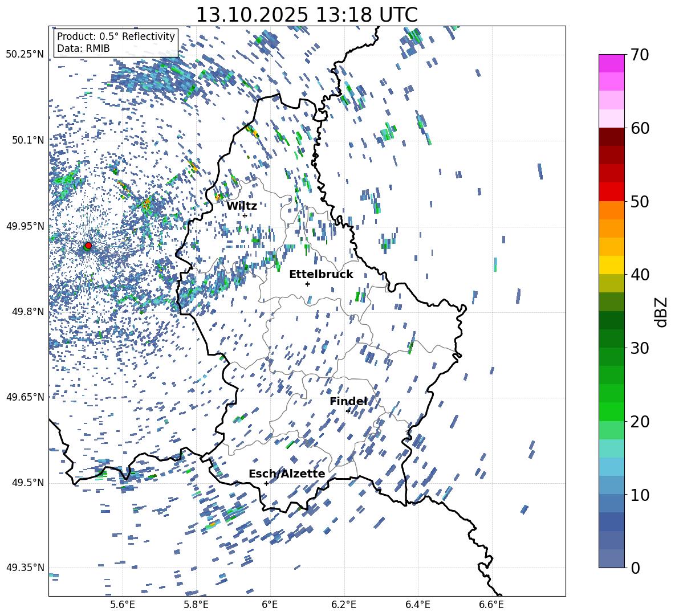Click the 10 label on the colorbar
Image resolution: width=675 pixels, height=616 pixels.
click(640, 495)
